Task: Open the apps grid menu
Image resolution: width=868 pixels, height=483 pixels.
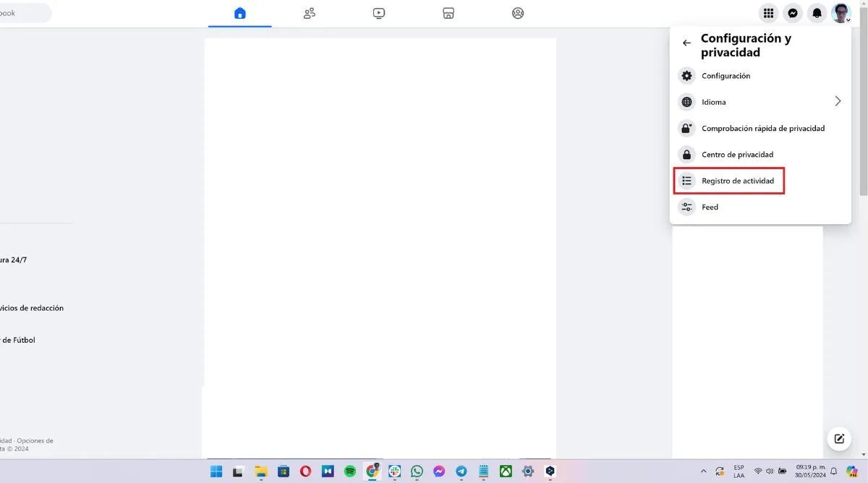Action: (x=769, y=13)
